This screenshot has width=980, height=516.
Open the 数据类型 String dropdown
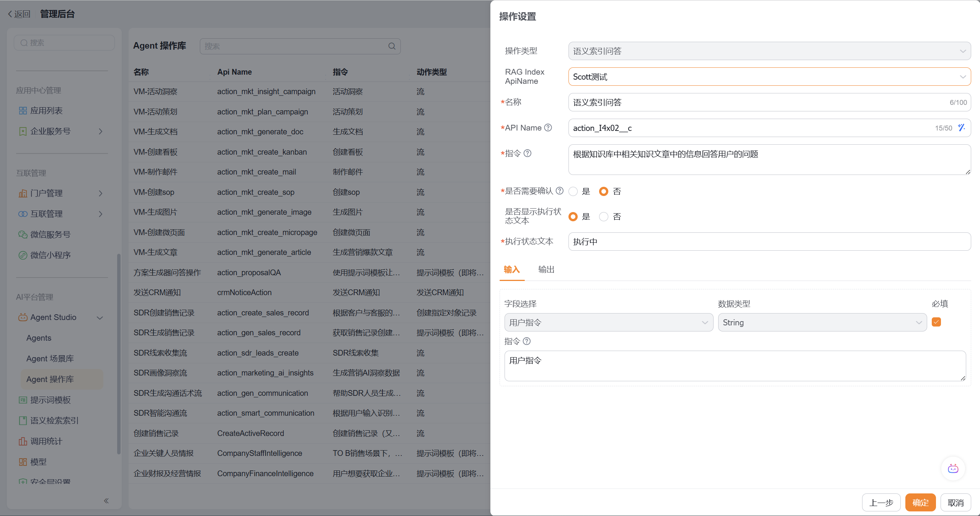(822, 322)
